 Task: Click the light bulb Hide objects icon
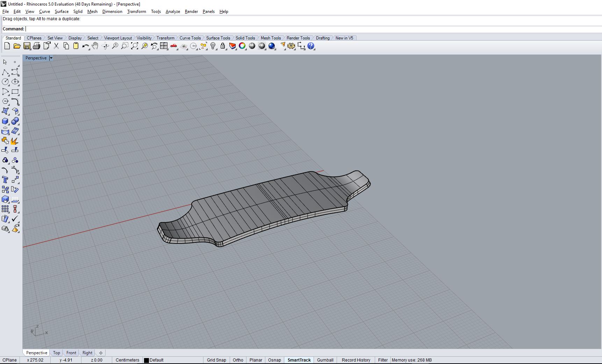coord(213,46)
